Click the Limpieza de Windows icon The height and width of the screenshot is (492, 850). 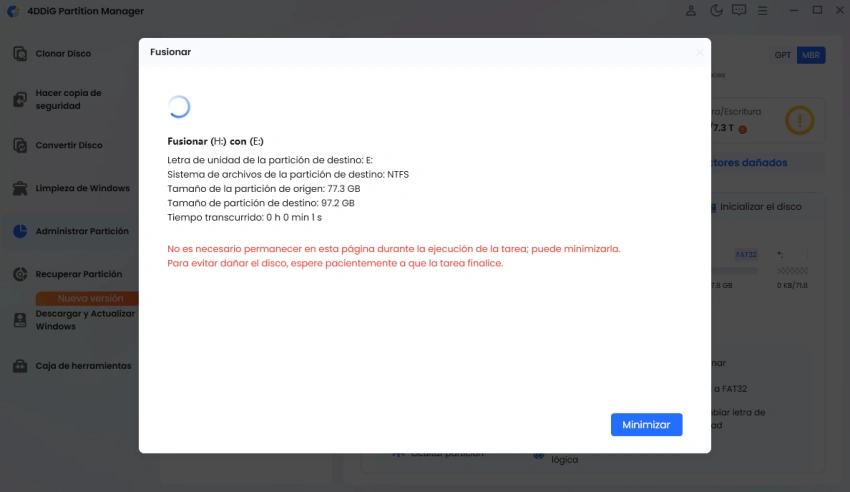click(x=20, y=188)
